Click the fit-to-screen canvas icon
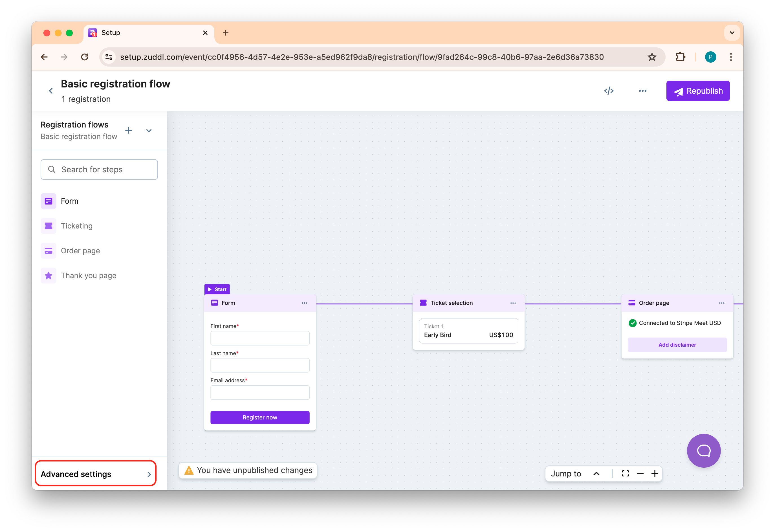This screenshot has width=775, height=532. (x=625, y=473)
